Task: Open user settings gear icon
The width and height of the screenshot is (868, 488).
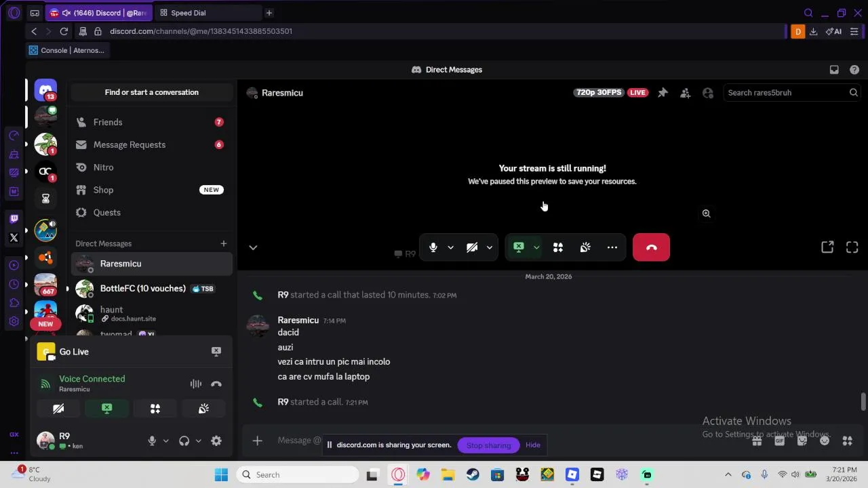Action: [x=216, y=441]
